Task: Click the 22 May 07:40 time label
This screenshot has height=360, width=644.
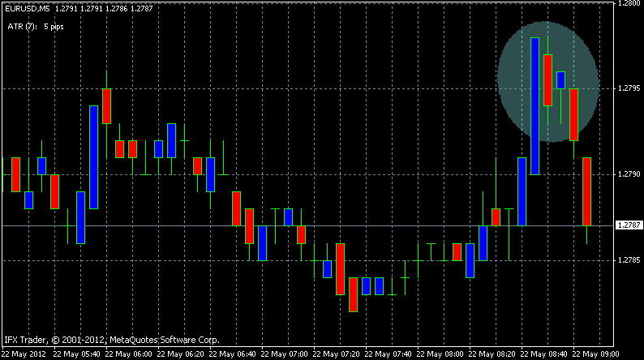Action: pyautogui.click(x=389, y=354)
